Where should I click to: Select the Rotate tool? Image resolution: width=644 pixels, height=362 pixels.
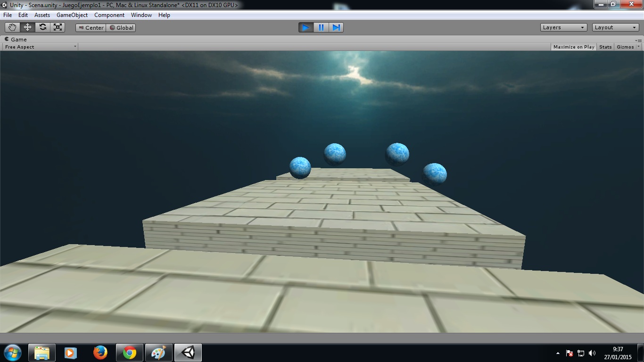point(42,27)
